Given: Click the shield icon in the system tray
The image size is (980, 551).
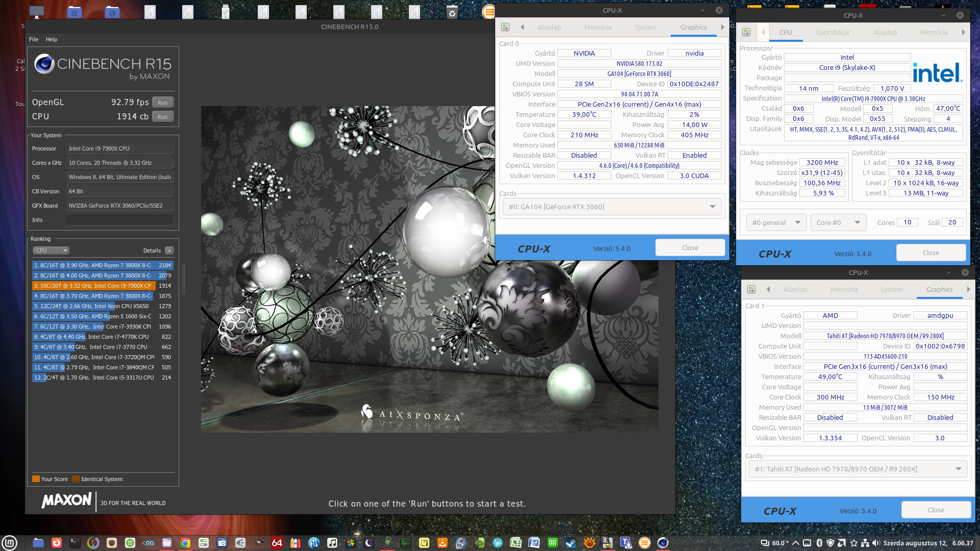Looking at the screenshot, I should coord(830,543).
